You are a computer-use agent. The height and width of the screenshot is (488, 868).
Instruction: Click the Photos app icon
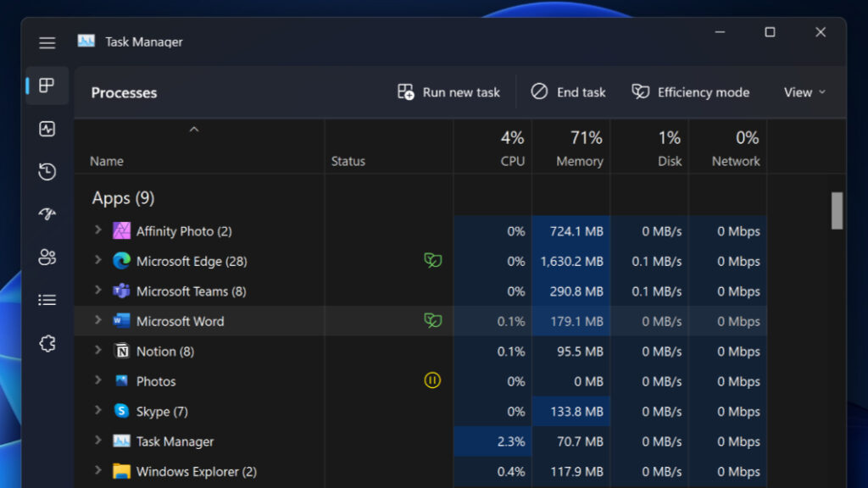click(121, 380)
